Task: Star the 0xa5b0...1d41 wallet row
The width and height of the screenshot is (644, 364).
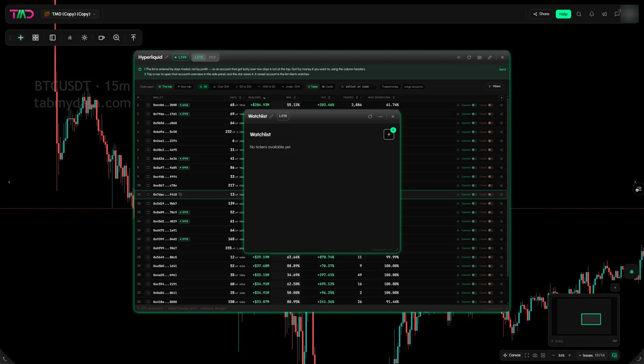Action: tap(501, 266)
